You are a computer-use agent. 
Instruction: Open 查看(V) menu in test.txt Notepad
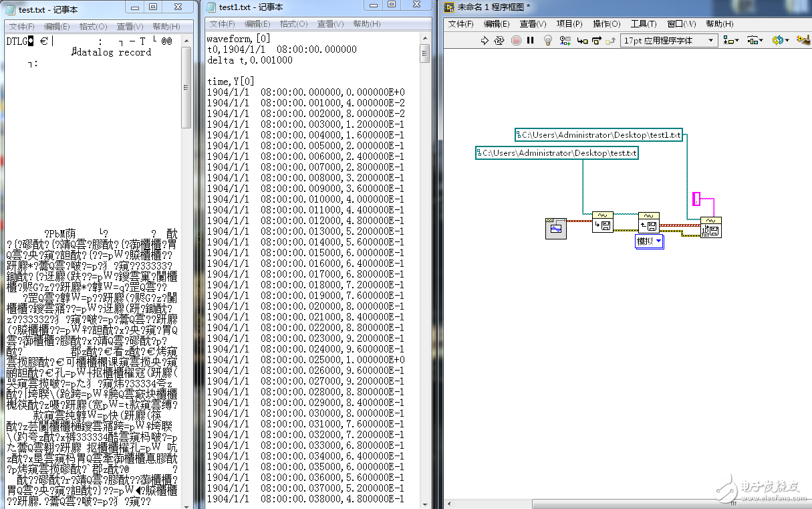point(130,27)
